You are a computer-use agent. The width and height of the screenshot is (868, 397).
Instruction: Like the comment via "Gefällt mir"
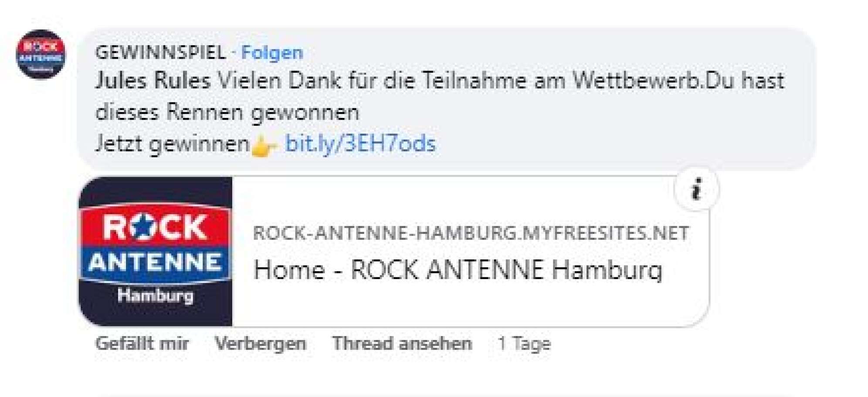142,344
